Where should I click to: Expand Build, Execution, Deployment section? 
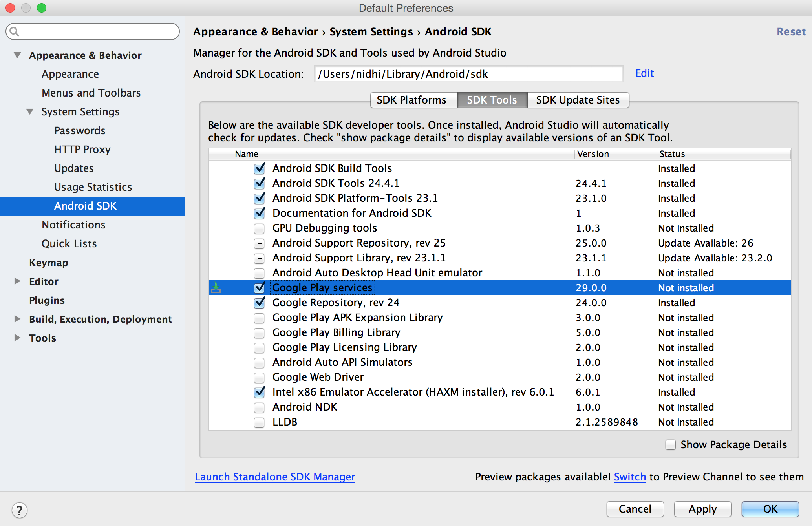click(17, 319)
